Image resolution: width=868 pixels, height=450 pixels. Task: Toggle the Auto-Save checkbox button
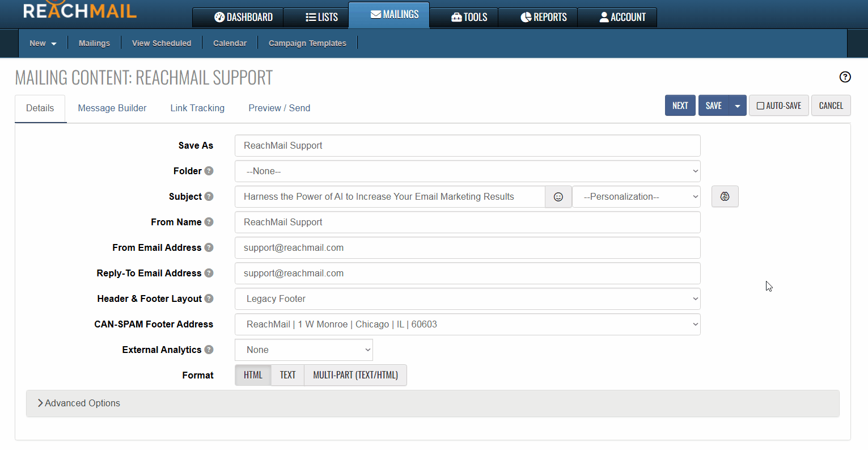coord(779,106)
